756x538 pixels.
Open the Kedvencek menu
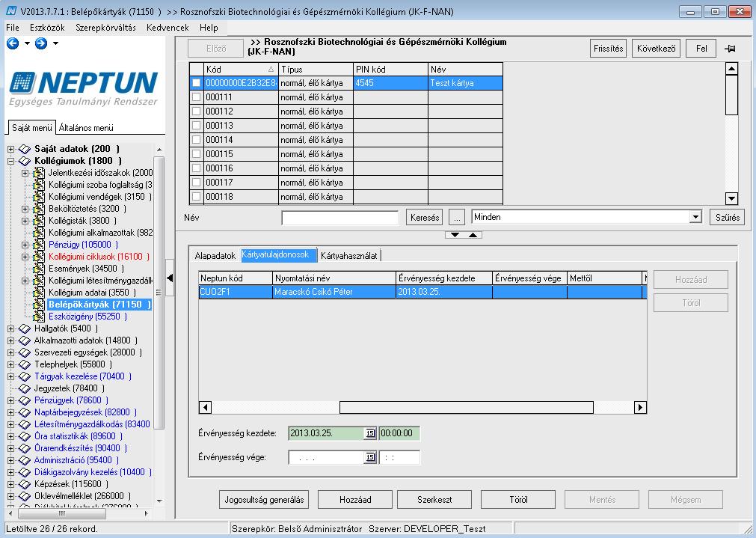168,28
